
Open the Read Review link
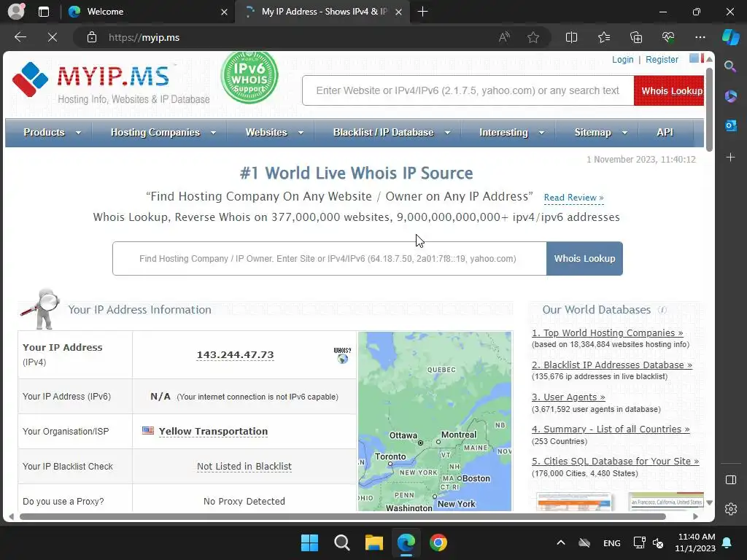point(573,198)
